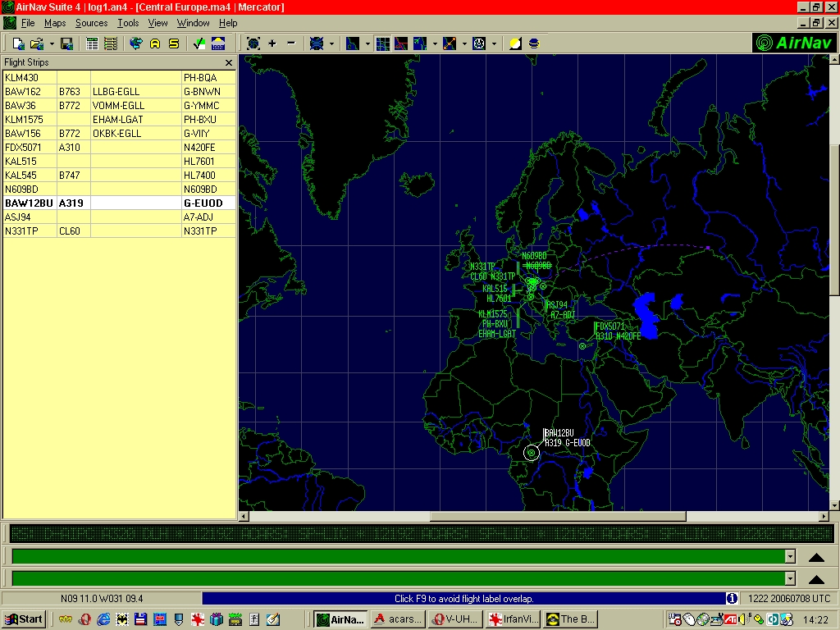The width and height of the screenshot is (840, 630).
Task: Click the globe with arrows icon
Action: (x=136, y=44)
